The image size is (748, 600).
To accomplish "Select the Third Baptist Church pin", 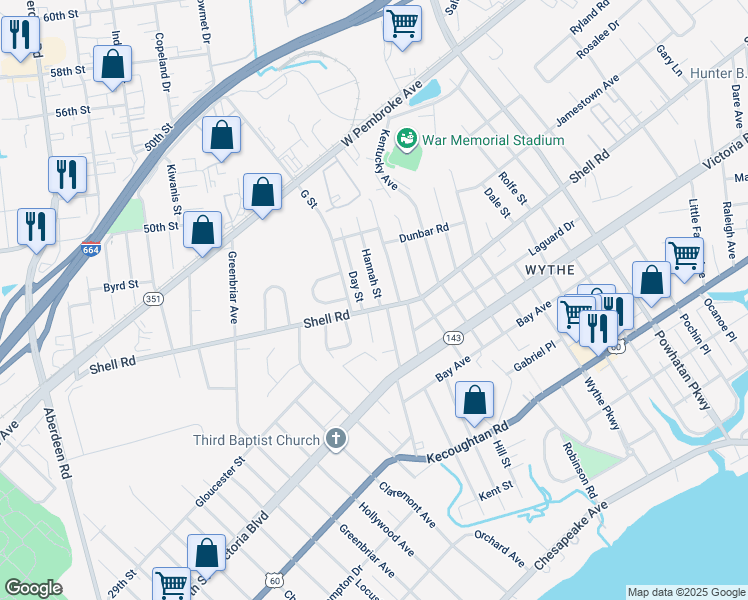I will click(x=336, y=439).
